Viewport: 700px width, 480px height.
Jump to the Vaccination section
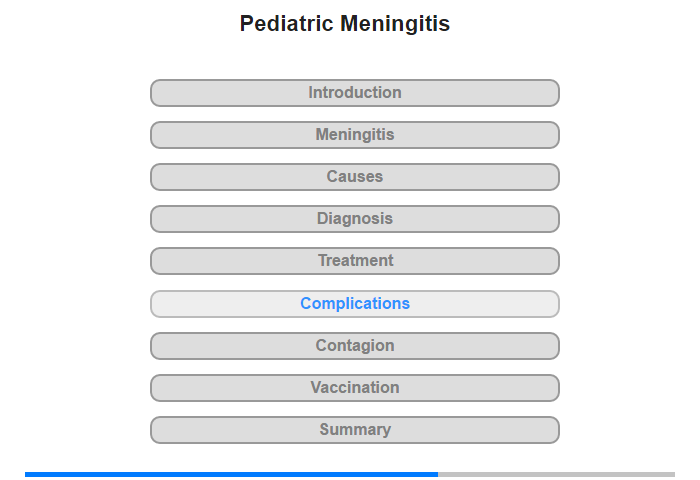click(x=355, y=388)
